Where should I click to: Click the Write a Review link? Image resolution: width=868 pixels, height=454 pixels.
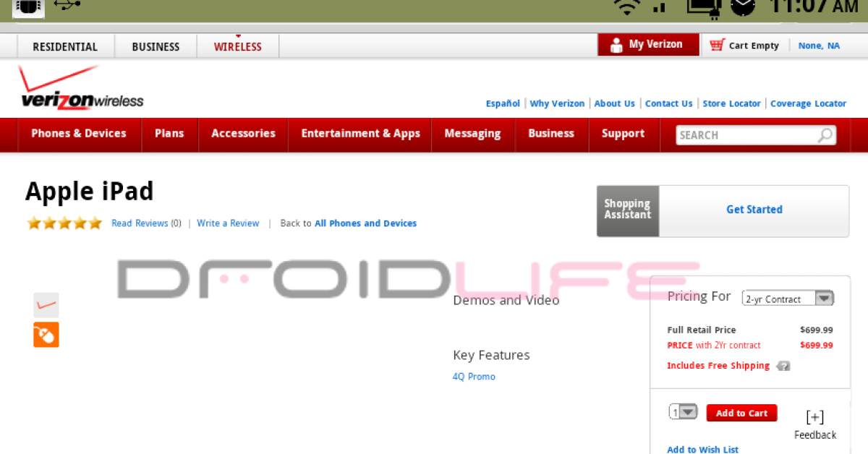tap(228, 223)
